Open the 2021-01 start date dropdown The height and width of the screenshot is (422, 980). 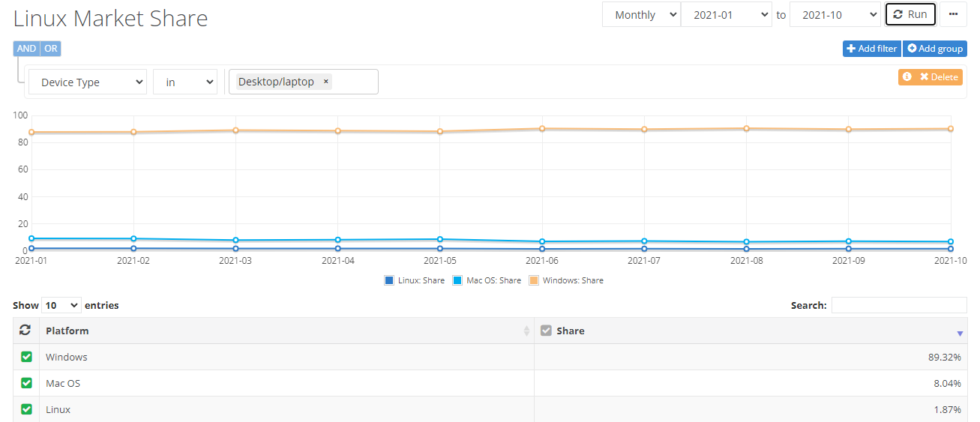(x=726, y=14)
